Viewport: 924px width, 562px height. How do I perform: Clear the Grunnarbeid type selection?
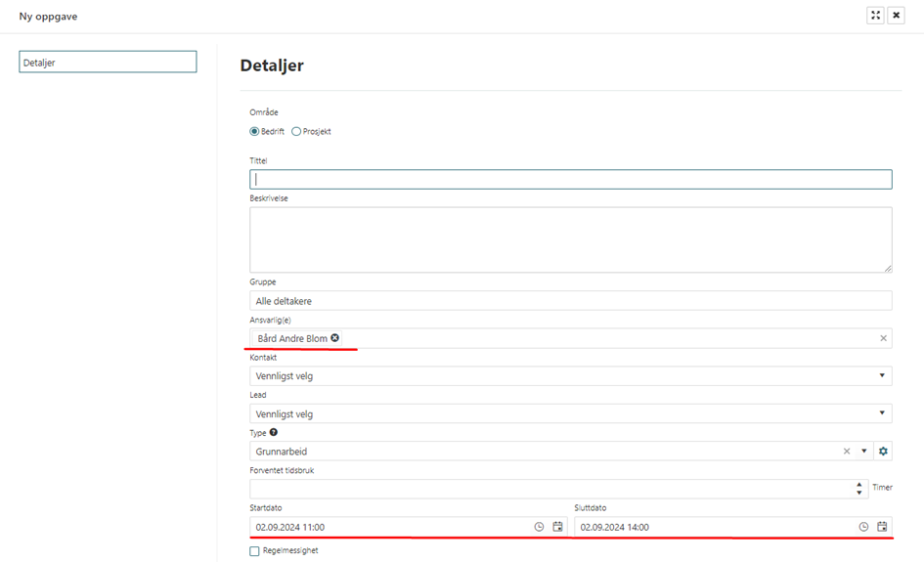[847, 452]
